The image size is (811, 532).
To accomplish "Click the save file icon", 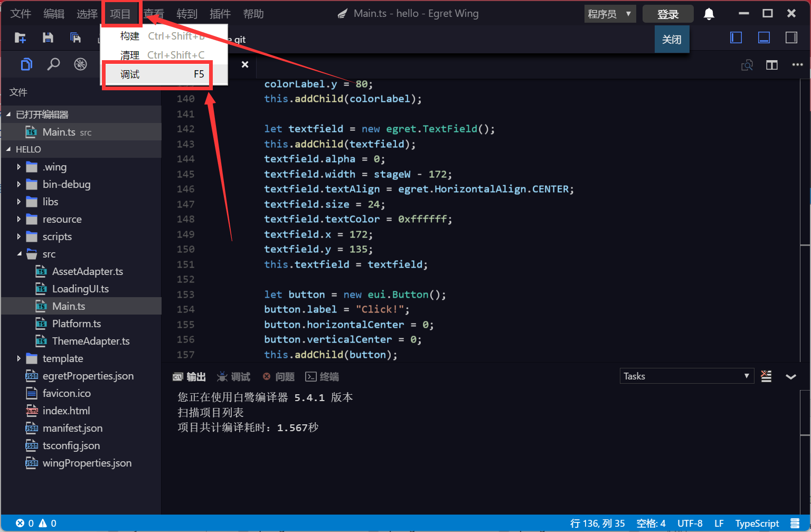I will (x=48, y=37).
